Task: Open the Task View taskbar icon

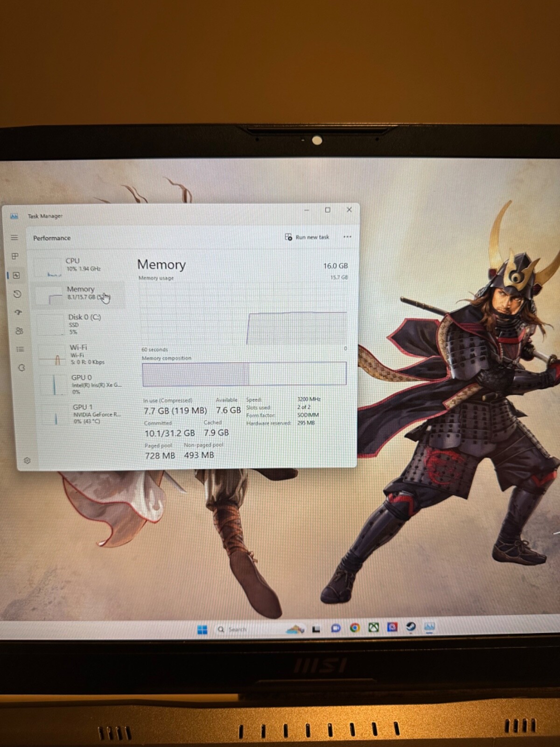Action: (316, 629)
